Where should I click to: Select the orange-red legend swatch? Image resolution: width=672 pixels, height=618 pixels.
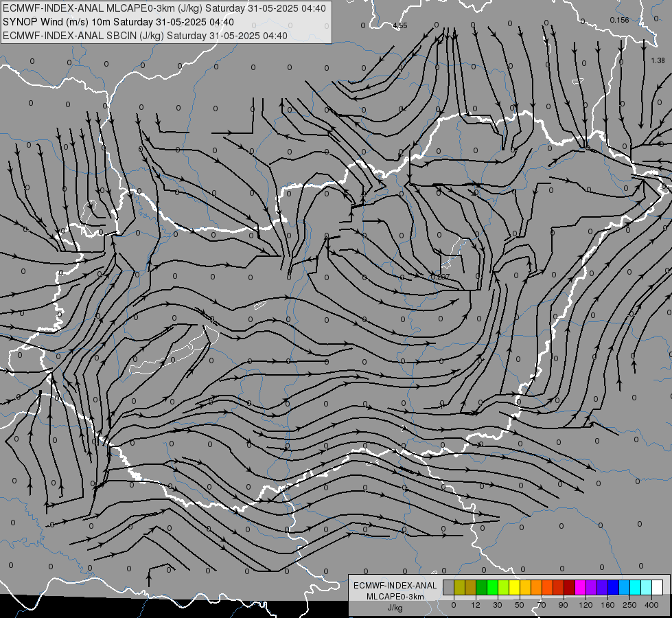[x=547, y=587]
